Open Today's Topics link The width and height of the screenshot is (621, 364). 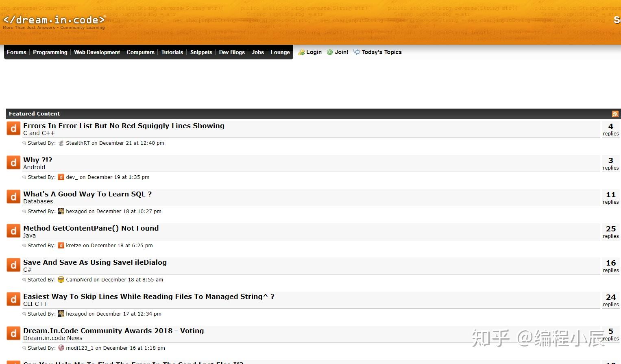[382, 52]
